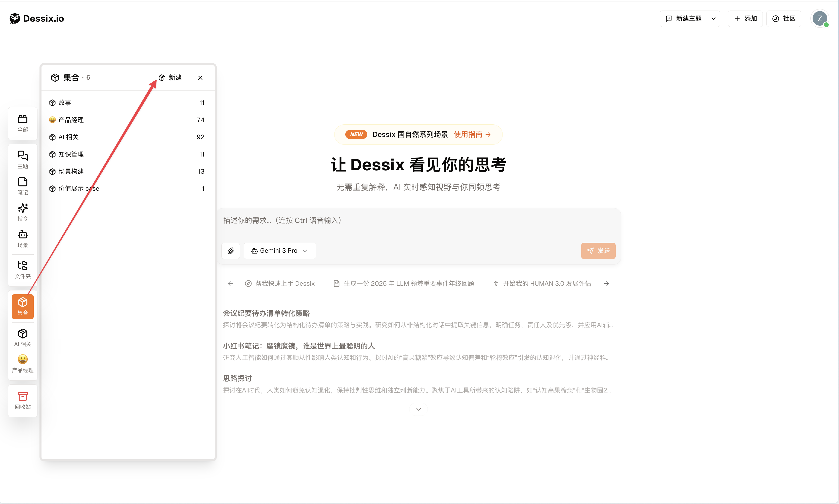Open the 笔记 notes sidebar icon

pos(22,186)
